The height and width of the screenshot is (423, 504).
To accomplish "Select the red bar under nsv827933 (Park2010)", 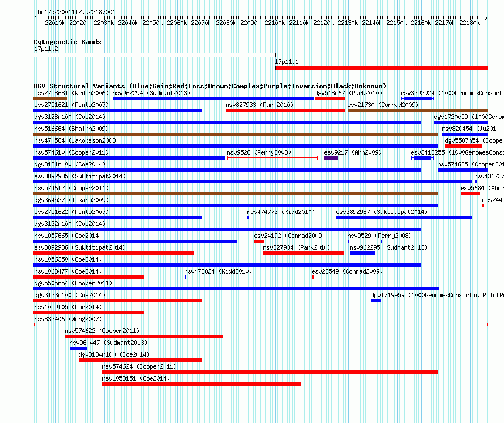I will pos(286,110).
